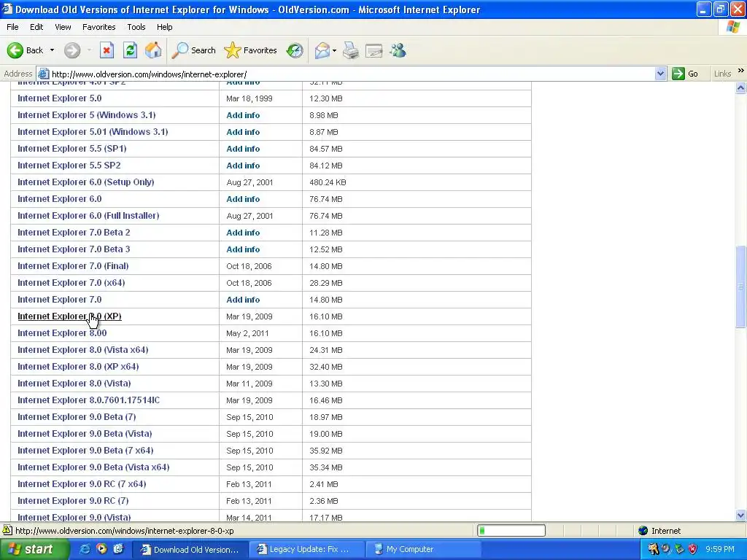Open the Favorites menu
Screen dimensions: 747x560
[99, 27]
